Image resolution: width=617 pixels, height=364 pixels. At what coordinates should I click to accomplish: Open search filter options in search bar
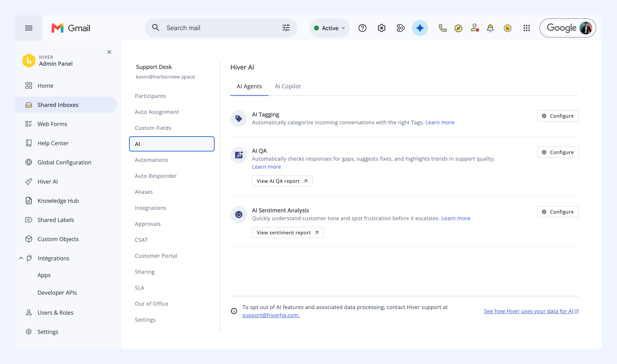pyautogui.click(x=286, y=28)
